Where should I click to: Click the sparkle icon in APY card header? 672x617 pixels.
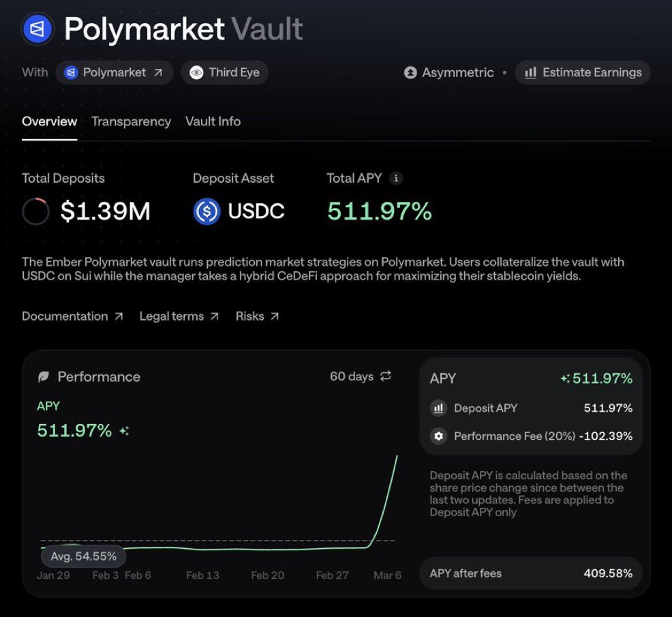(565, 378)
